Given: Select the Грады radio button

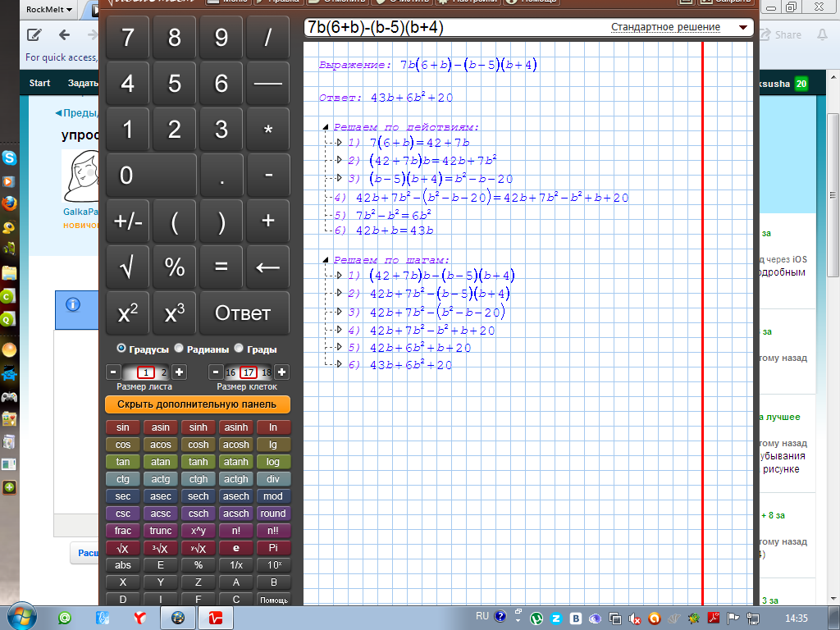Looking at the screenshot, I should tap(240, 349).
